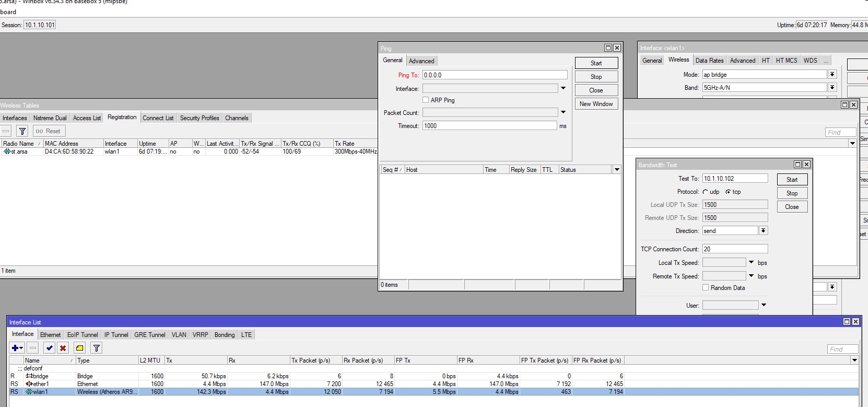Sort interfaces by the L2 MTU column
The height and width of the screenshot is (407, 868).
click(151, 361)
